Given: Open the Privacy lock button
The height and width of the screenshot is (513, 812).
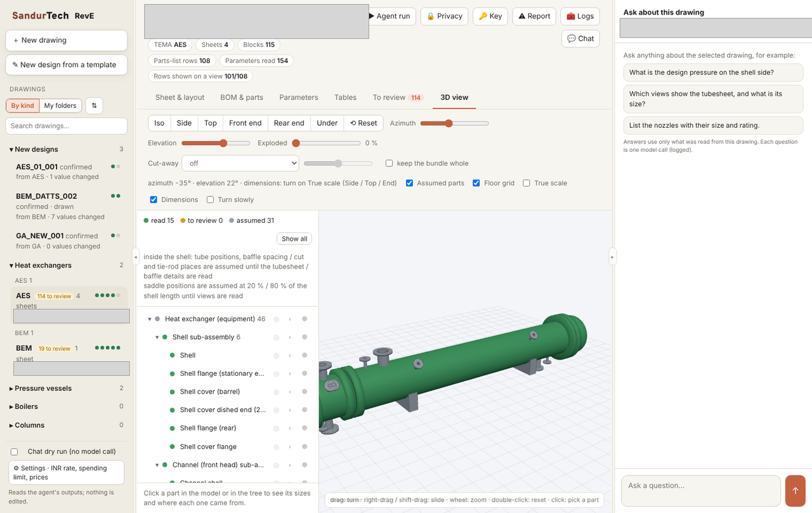Looking at the screenshot, I should pyautogui.click(x=444, y=17).
